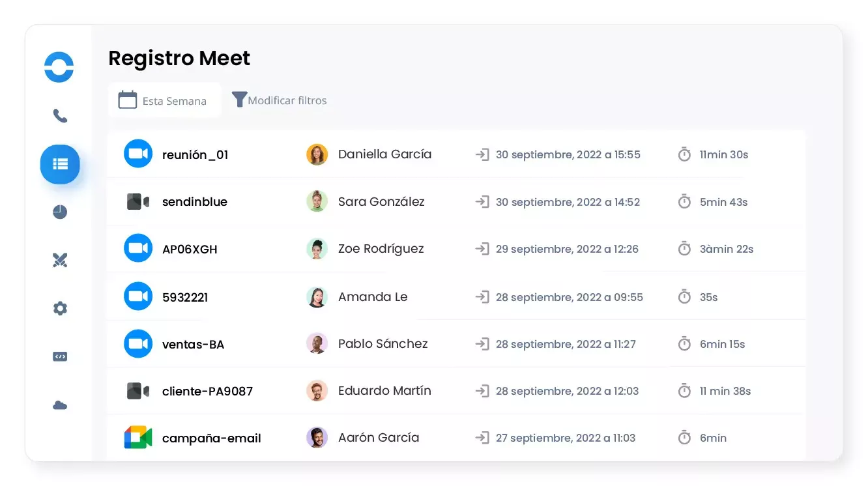Click Modificar filtros

pyautogui.click(x=280, y=100)
